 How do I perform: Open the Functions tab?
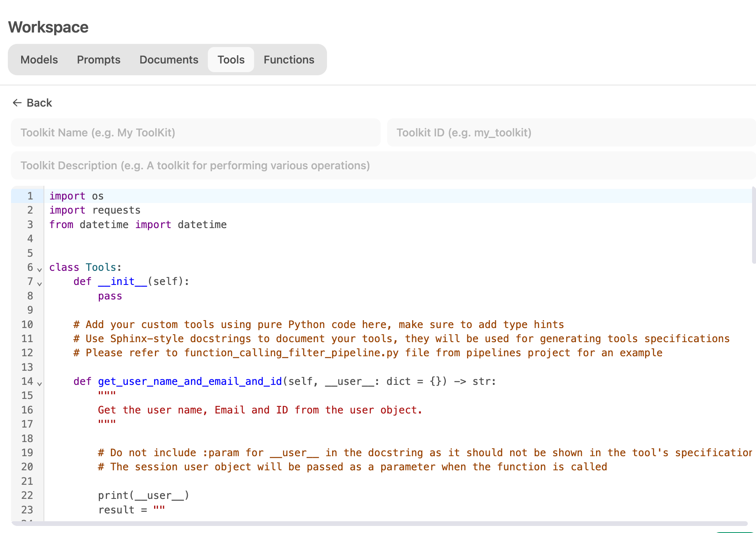(x=289, y=60)
